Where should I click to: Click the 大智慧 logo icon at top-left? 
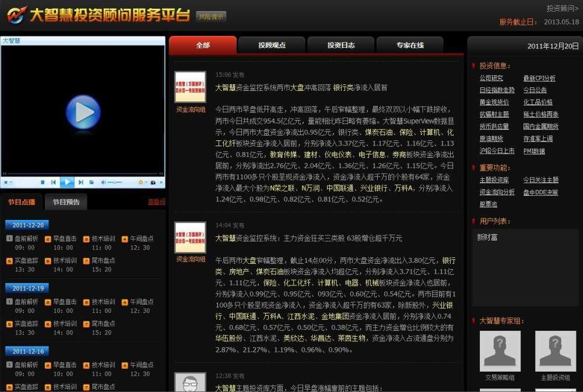point(17,15)
